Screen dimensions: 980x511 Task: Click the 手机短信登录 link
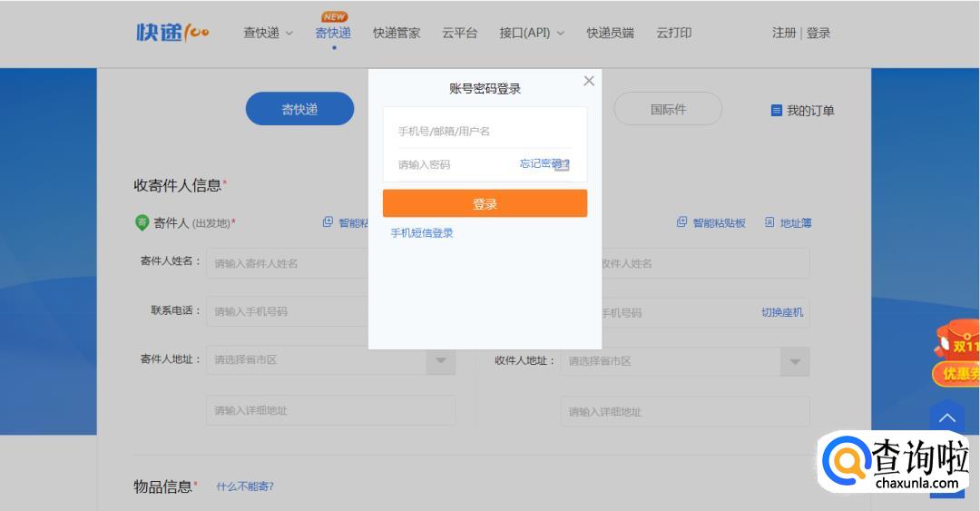coord(422,233)
